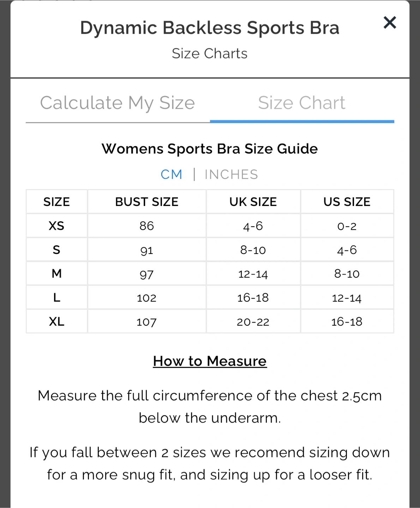Select the Size Chart tab

coord(301,103)
